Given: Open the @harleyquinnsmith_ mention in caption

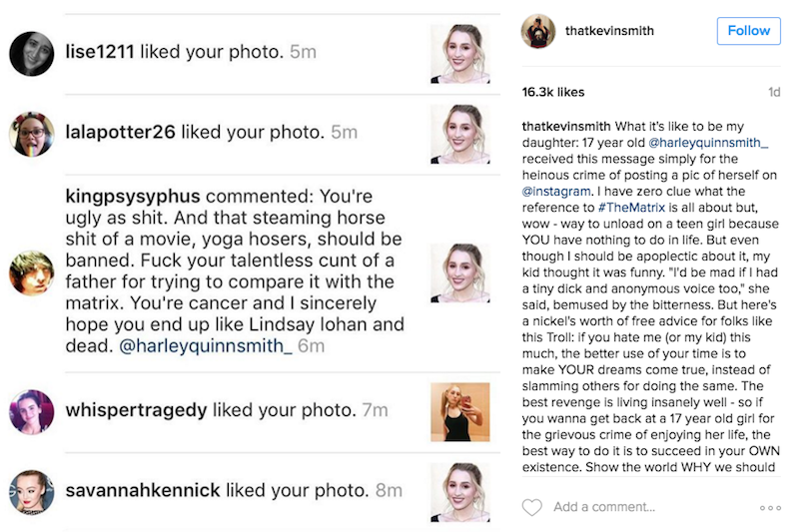Looking at the screenshot, I should (x=710, y=142).
